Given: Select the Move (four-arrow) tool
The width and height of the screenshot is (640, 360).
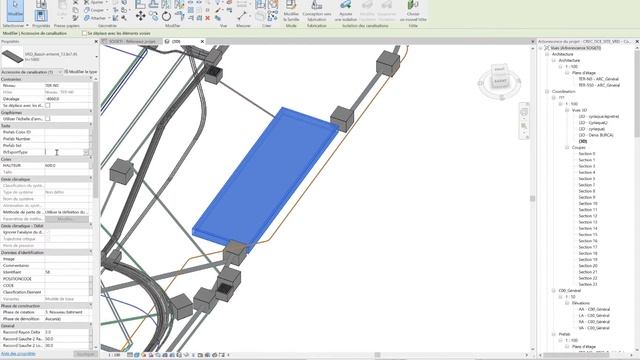Looking at the screenshot, I should point(140,16).
